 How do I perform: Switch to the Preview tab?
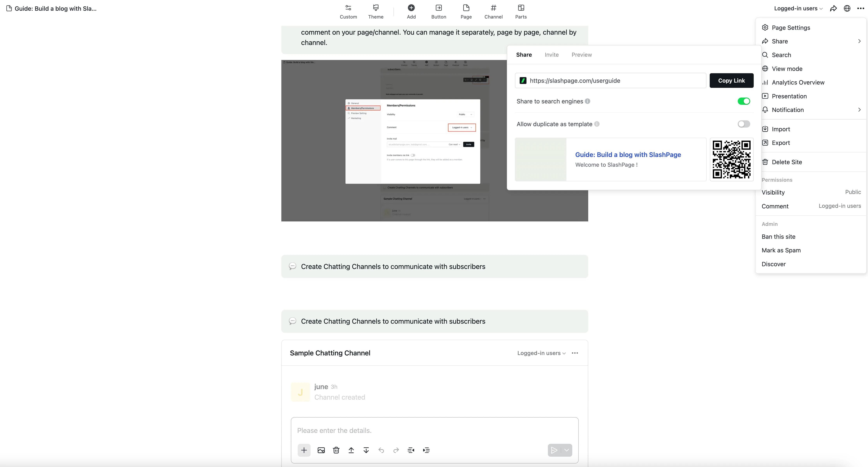click(x=582, y=55)
